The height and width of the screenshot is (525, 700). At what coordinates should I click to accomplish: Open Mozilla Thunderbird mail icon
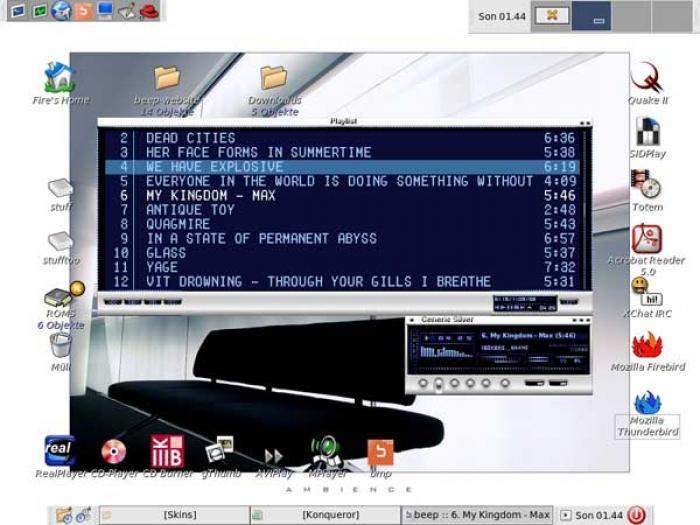pyautogui.click(x=647, y=405)
